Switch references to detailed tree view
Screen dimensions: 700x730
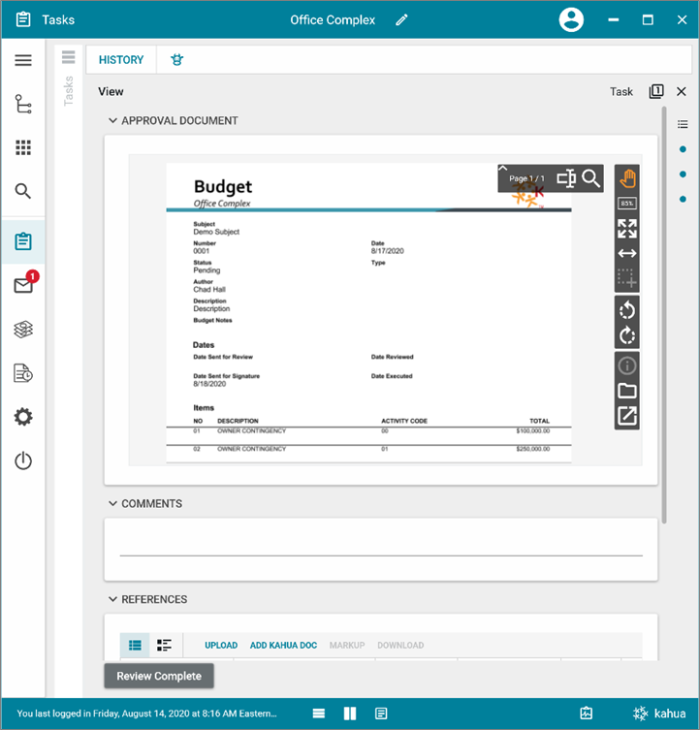click(164, 645)
